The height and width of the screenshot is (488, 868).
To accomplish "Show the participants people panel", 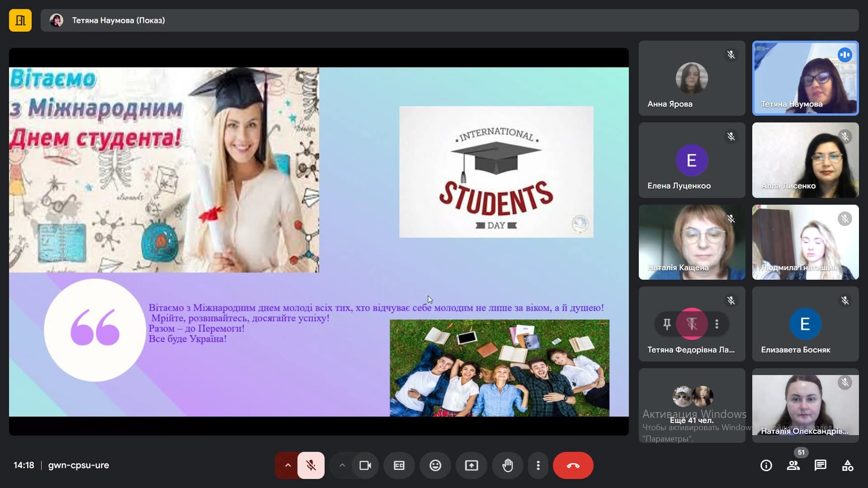I will (x=793, y=465).
